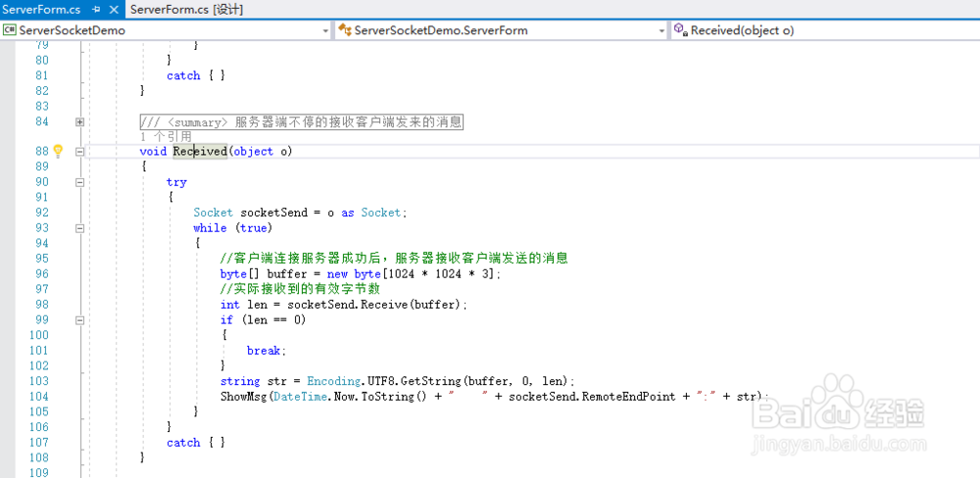
Task: Collapse the if block on line 99
Action: point(79,320)
